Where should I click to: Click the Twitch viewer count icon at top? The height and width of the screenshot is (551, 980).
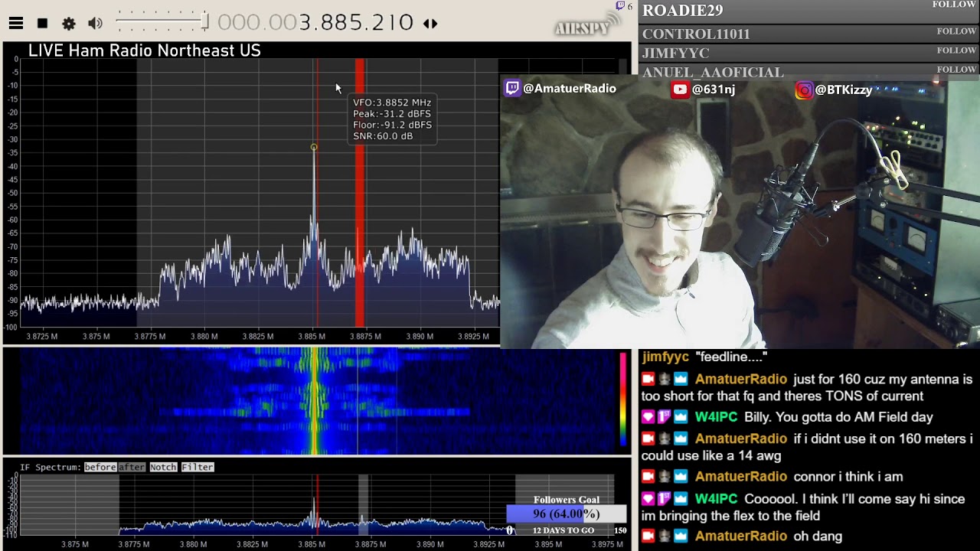point(621,6)
